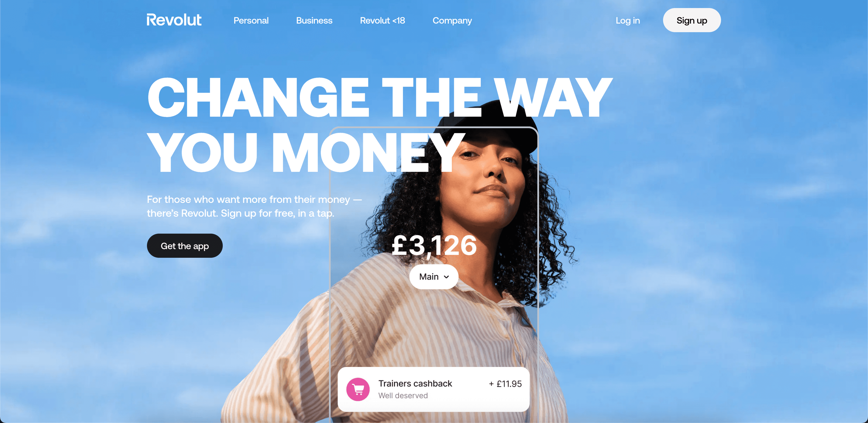
Task: Click the Get the app button
Action: [184, 246]
